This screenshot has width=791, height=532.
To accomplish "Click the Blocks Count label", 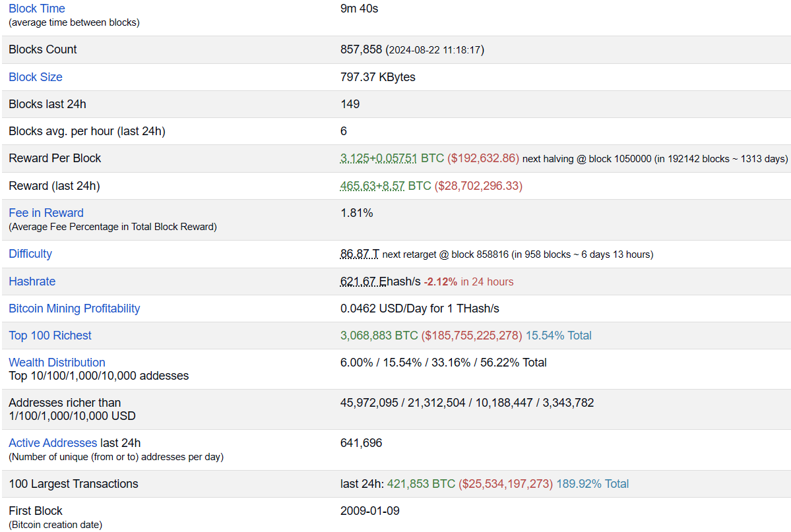I will [43, 49].
